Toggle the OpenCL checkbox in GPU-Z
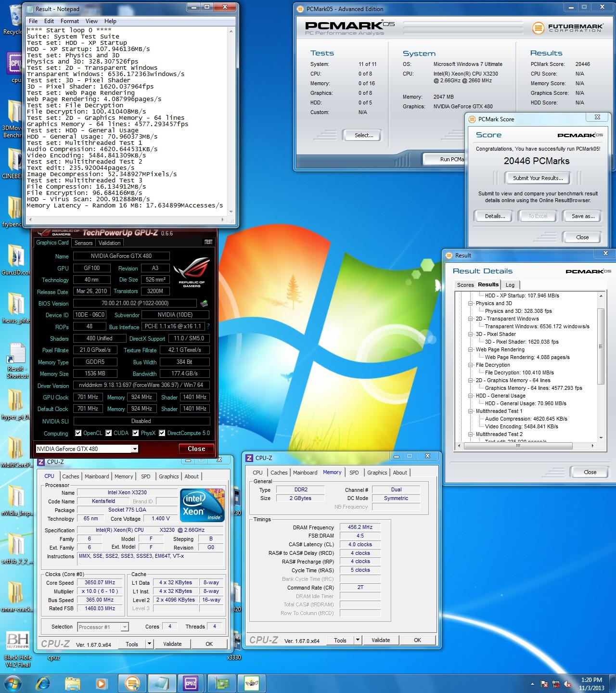 [x=78, y=433]
